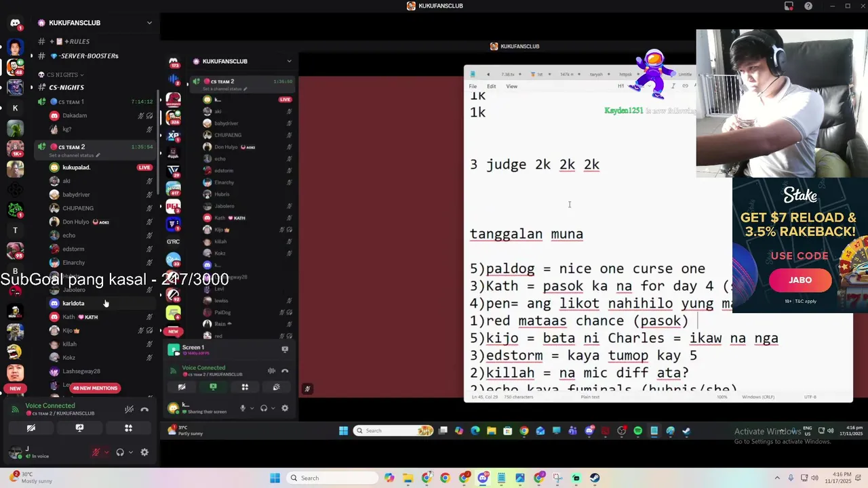The height and width of the screenshot is (488, 868).
Task: Disconnect call icon in streamed Discord panel
Action: tap(285, 371)
